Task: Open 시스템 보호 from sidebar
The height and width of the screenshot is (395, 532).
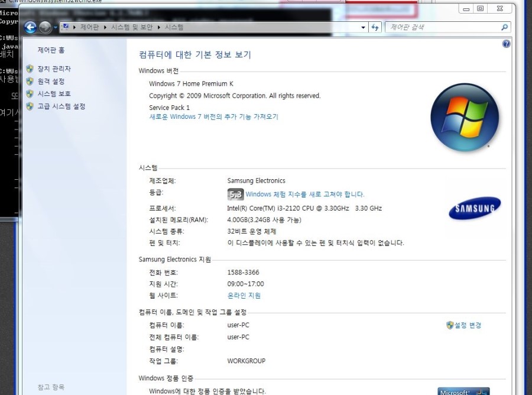Action: 54,93
